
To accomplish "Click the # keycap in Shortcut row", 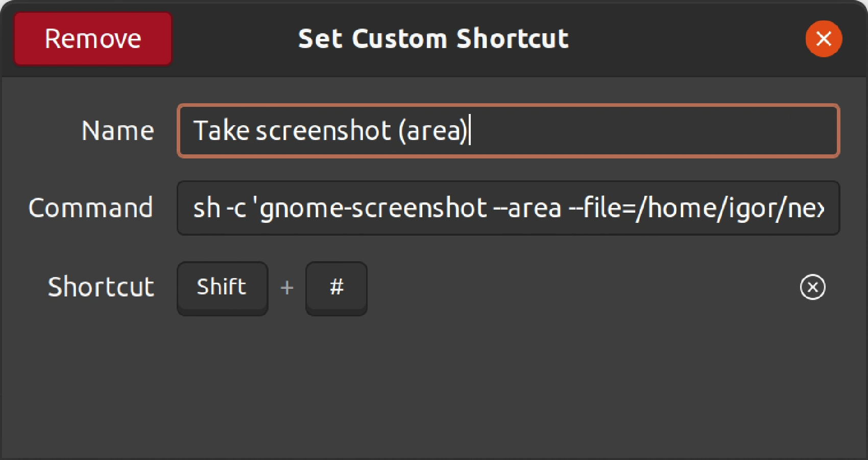I will pos(336,287).
